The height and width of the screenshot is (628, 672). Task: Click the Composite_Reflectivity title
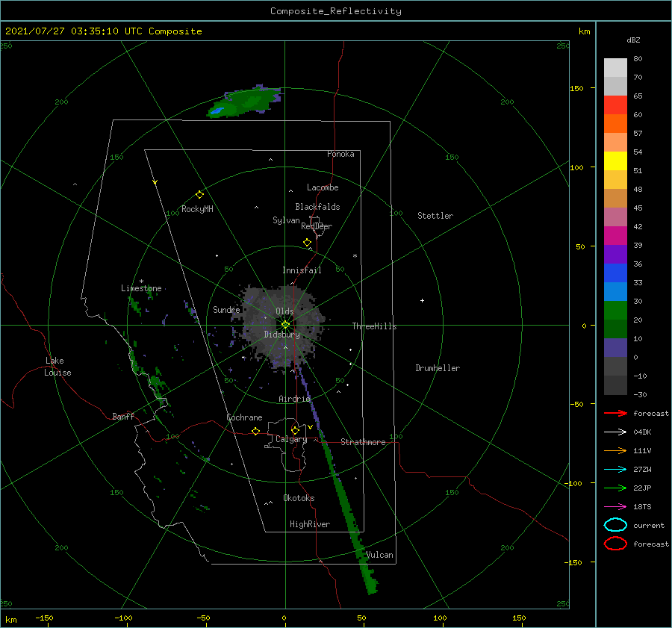coord(336,11)
